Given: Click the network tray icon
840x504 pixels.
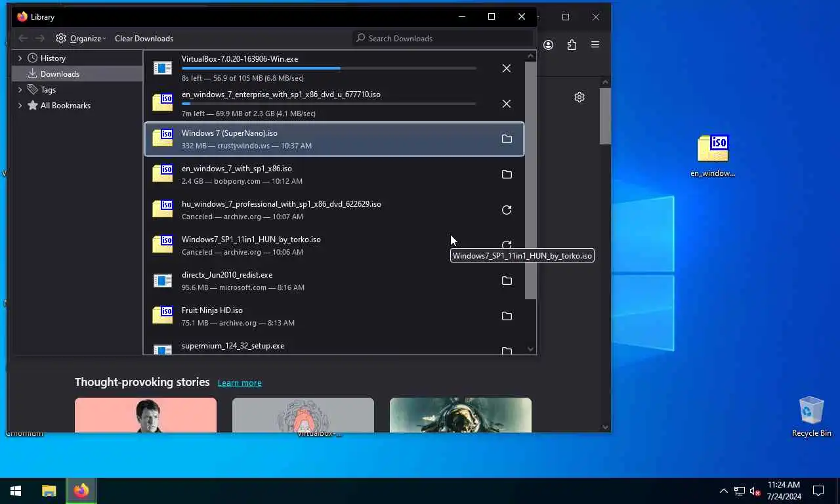Looking at the screenshot, I should [x=739, y=490].
